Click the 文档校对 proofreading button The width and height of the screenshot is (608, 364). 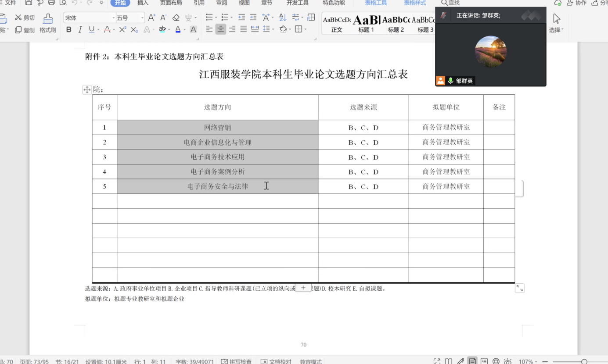click(276, 361)
